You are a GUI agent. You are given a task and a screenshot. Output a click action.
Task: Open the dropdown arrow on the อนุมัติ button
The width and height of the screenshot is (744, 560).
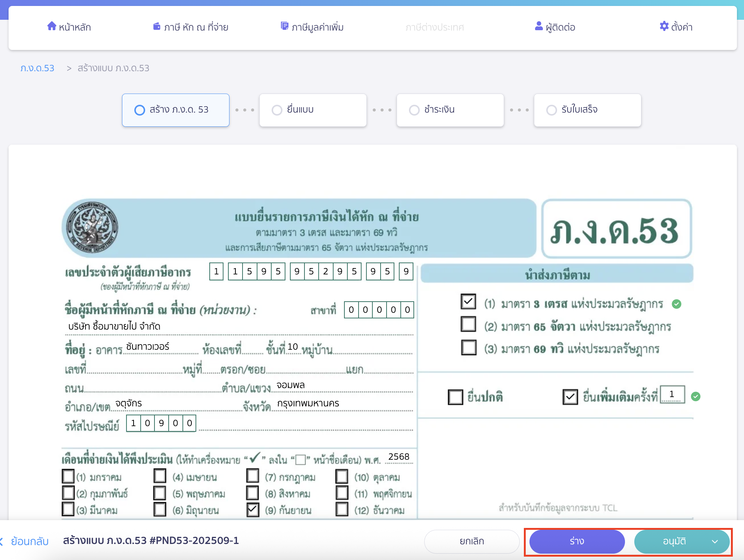pos(715,542)
